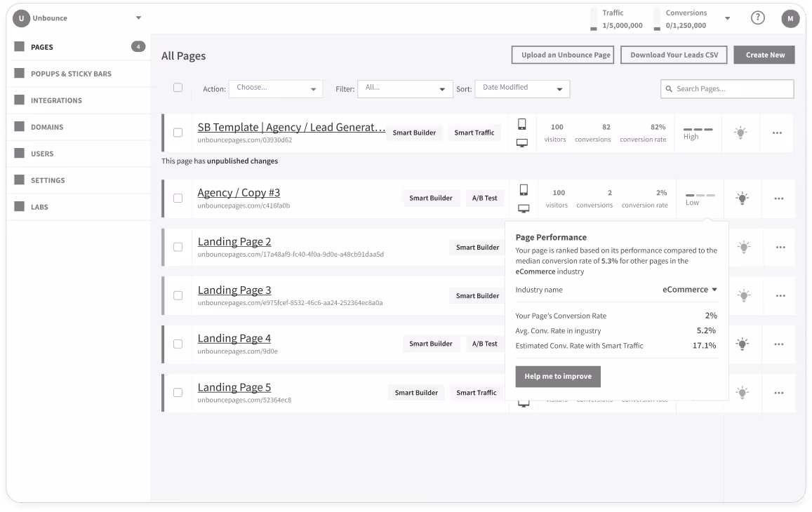812x512 pixels.
Task: Click Help me to improve button
Action: 558,377
